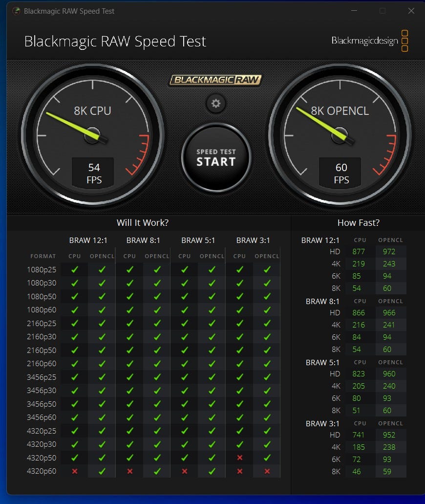Select the 2160p30 format row label
425x504 pixels.
(42, 337)
